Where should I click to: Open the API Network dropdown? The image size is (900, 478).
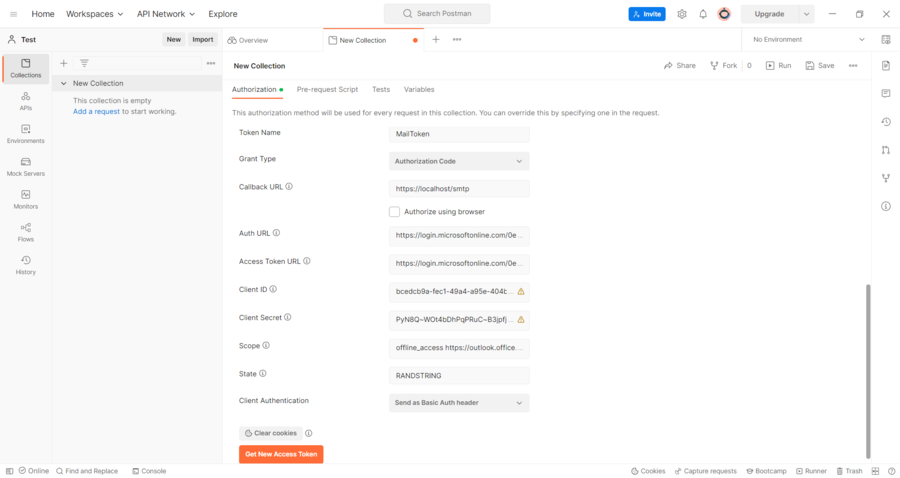pos(166,14)
